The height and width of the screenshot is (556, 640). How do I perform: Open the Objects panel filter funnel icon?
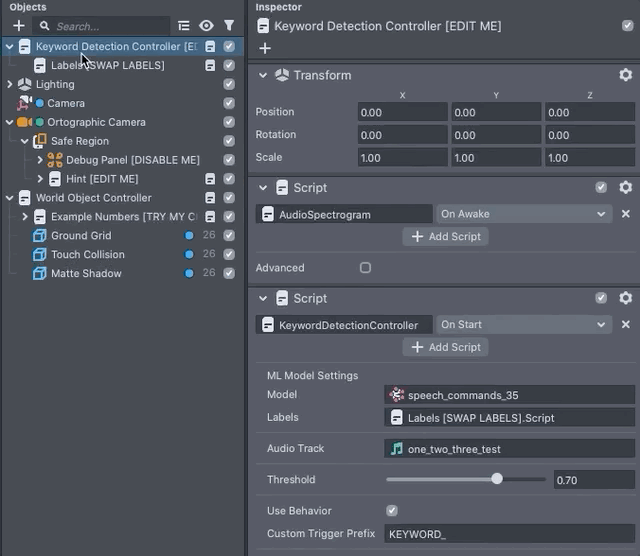click(x=229, y=26)
